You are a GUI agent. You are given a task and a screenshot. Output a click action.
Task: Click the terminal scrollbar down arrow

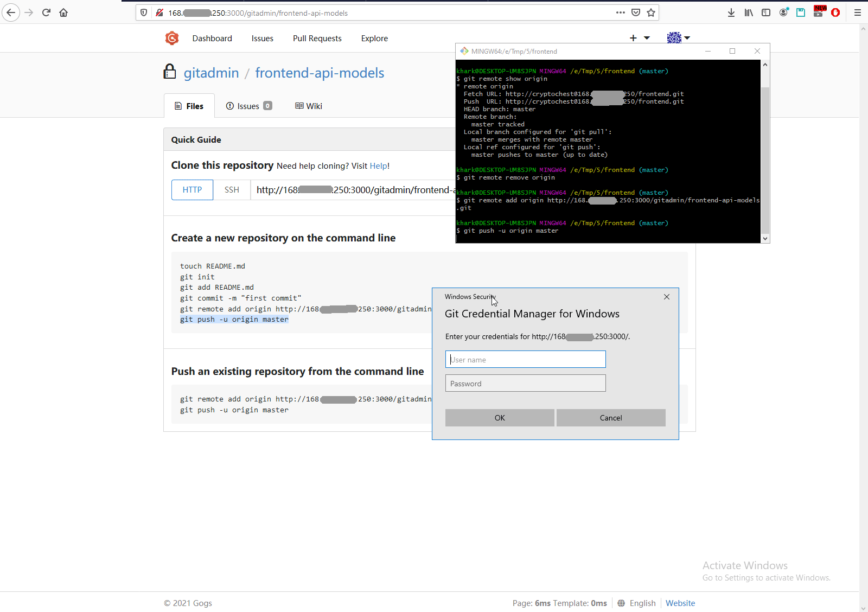pyautogui.click(x=765, y=238)
